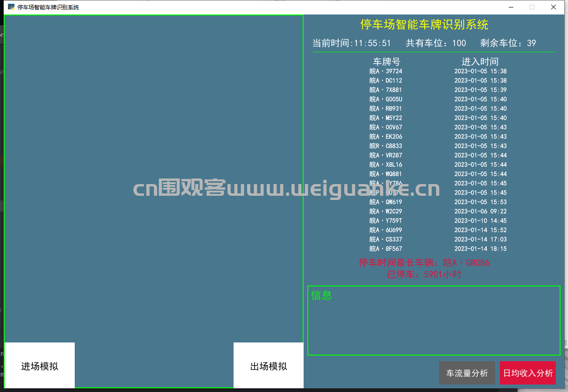This screenshot has height=392, width=568.
Task: Select plate 皖A·8F567
Action: (x=386, y=249)
